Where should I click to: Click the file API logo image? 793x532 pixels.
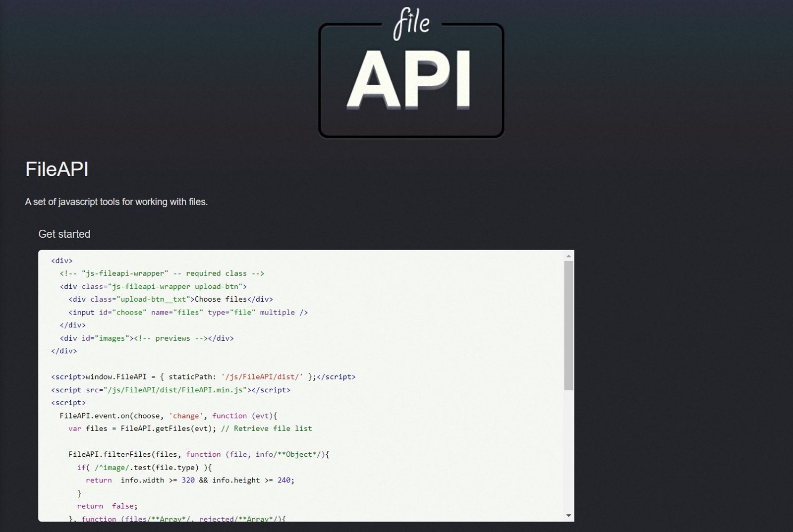[x=411, y=72]
